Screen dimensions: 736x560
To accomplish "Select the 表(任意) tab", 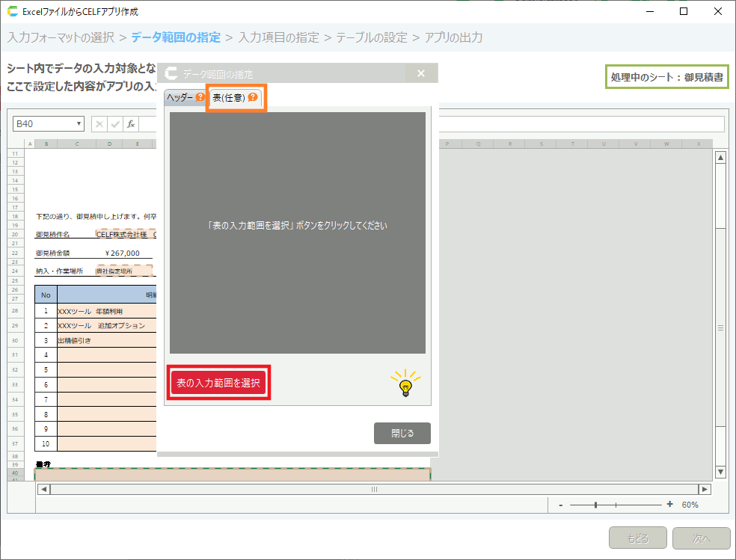I will pos(229,98).
